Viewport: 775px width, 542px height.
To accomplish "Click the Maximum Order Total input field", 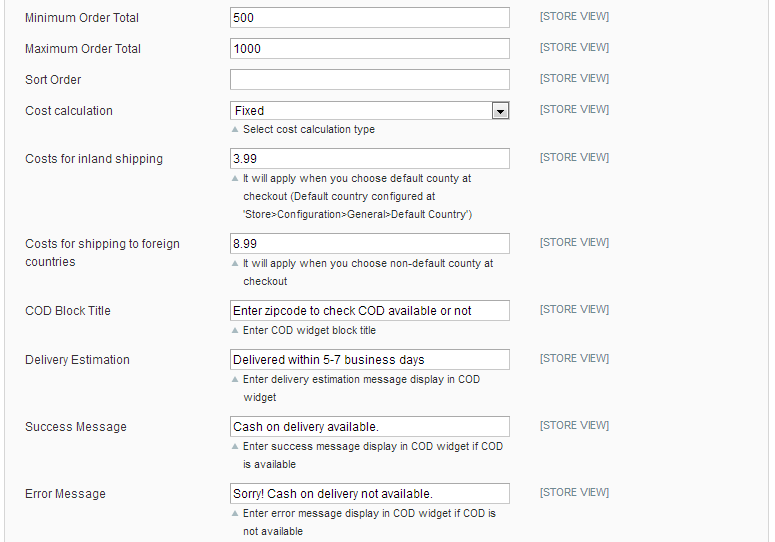I will point(369,49).
